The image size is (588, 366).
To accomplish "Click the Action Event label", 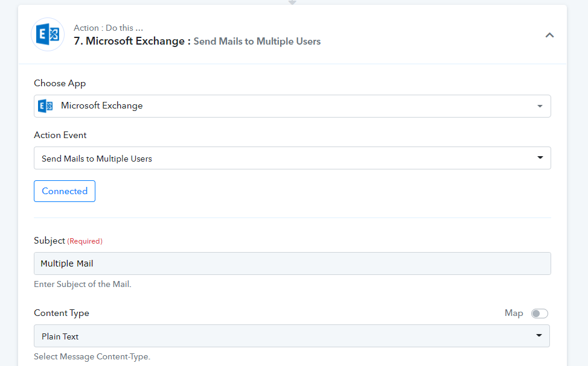I will [x=60, y=135].
